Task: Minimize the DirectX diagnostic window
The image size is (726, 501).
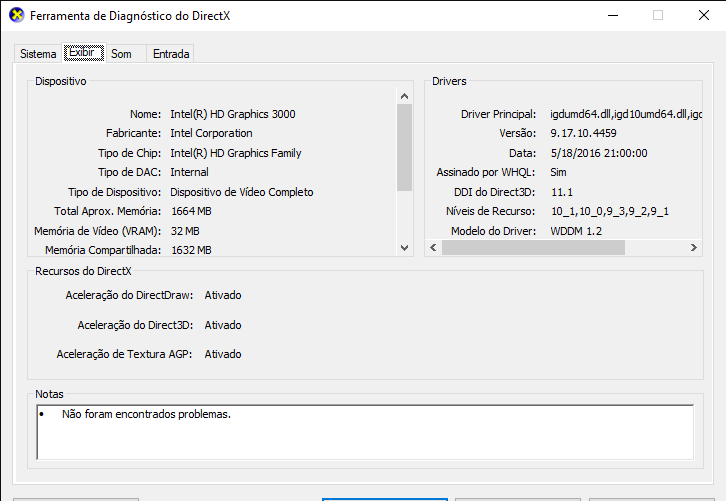Action: [613, 15]
